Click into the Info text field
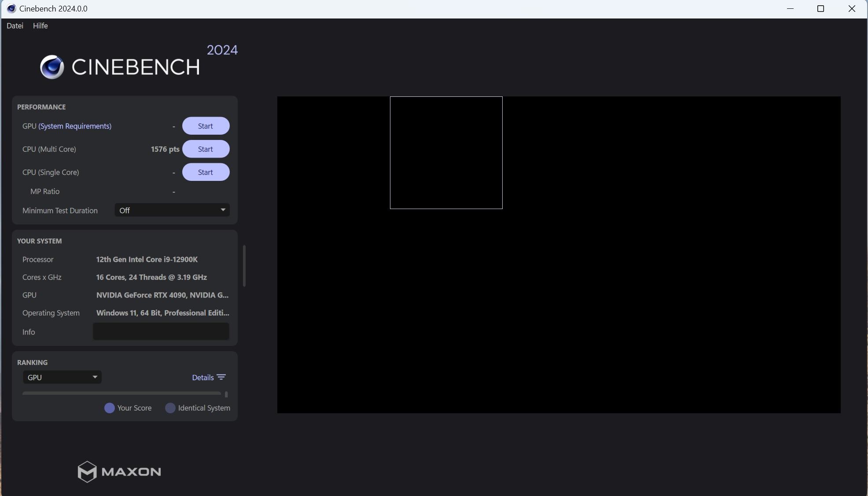The width and height of the screenshot is (868, 496). (161, 331)
